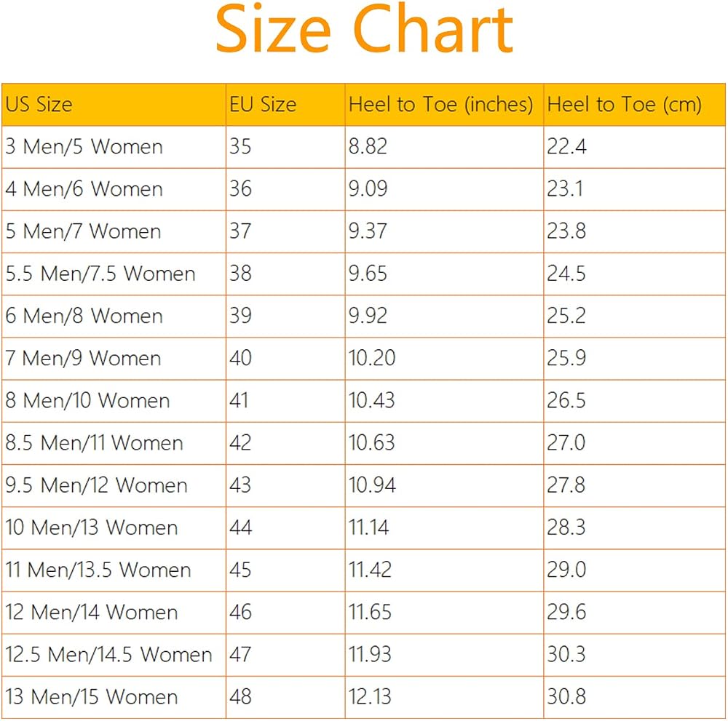Click EU size 44 cell
728x721 pixels.
(285, 528)
